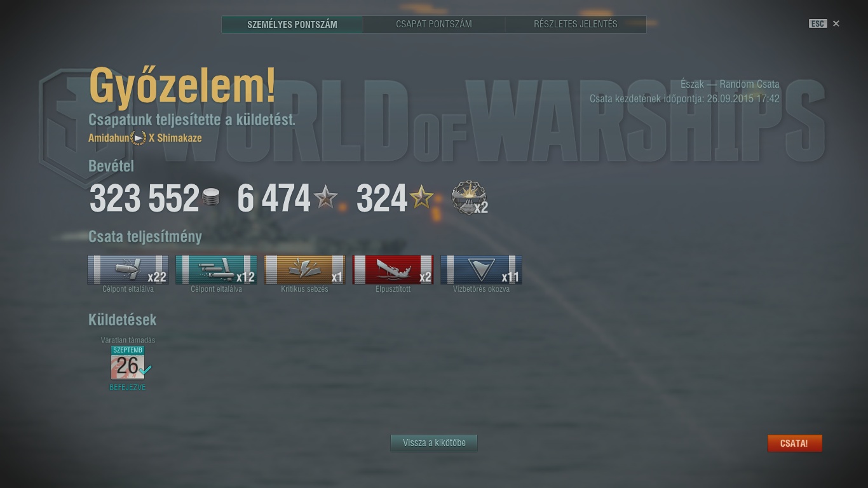The width and height of the screenshot is (868, 488).
Task: Click the Kritikus sebzés ribbon
Action: [304, 270]
